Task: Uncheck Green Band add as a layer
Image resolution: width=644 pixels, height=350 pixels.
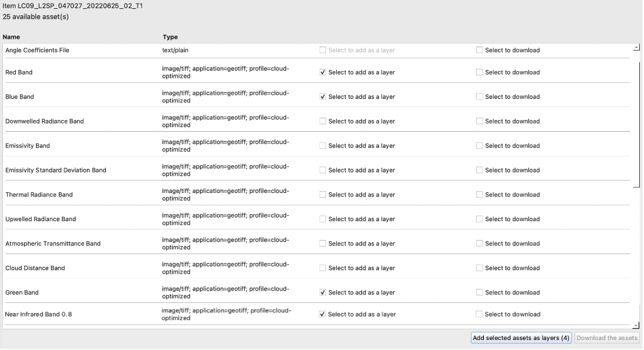Action: tap(323, 292)
